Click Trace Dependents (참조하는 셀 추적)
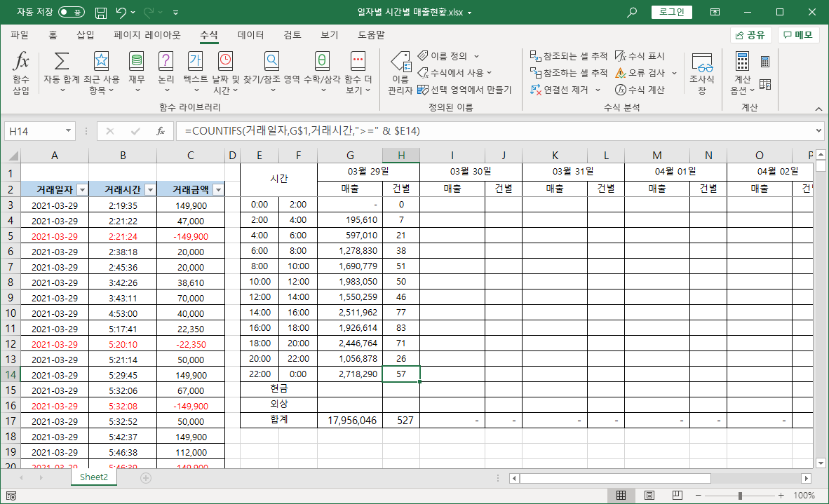Image resolution: width=829 pixels, height=504 pixels. pos(569,73)
